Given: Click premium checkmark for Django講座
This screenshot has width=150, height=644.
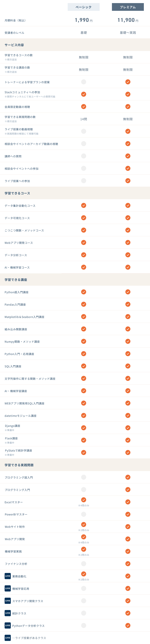Looking at the screenshot, I should click(128, 428).
